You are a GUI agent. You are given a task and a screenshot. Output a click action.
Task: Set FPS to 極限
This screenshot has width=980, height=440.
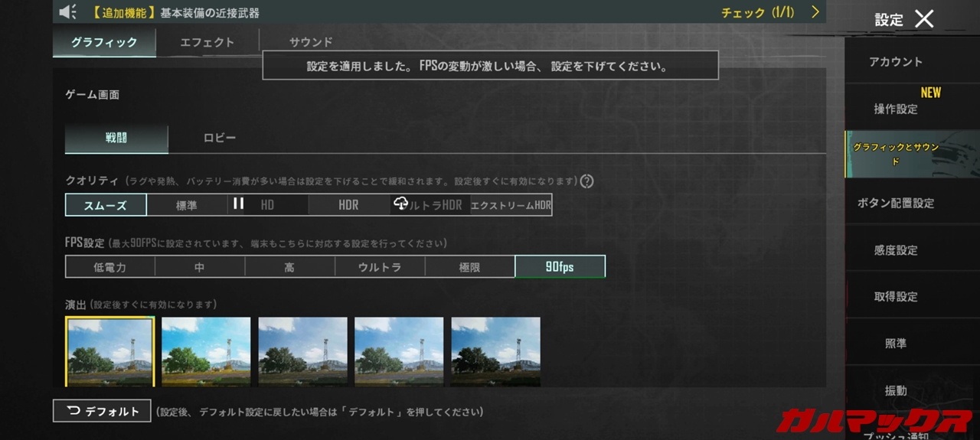pos(469,266)
